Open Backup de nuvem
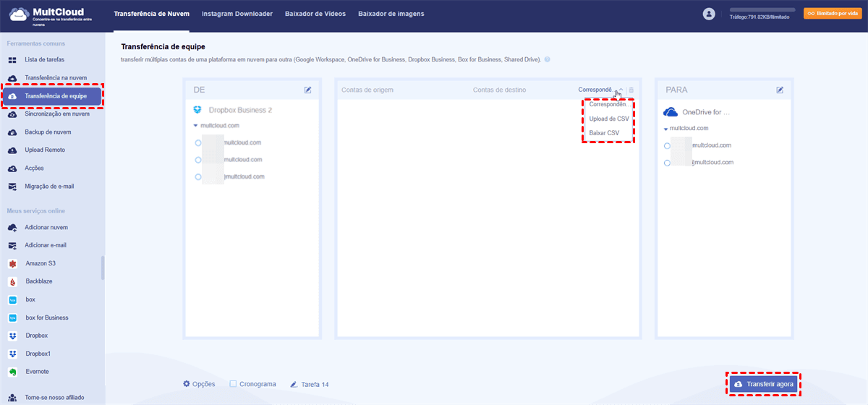 click(x=48, y=132)
